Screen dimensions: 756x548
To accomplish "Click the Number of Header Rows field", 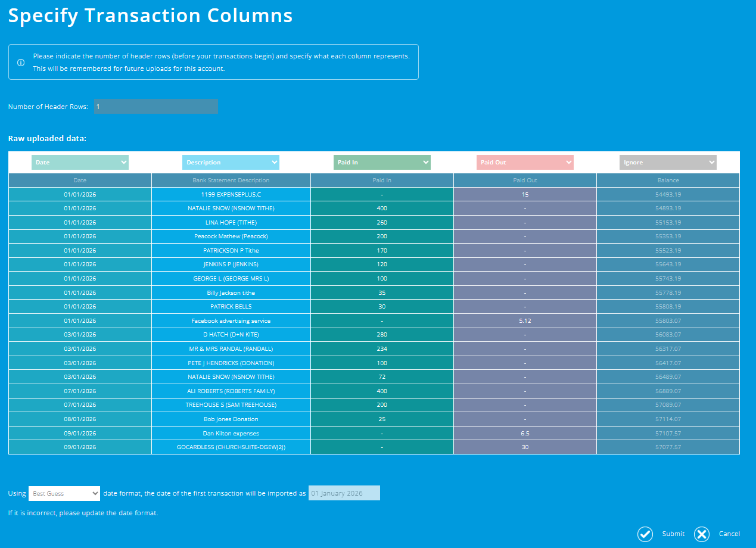I will tap(155, 107).
